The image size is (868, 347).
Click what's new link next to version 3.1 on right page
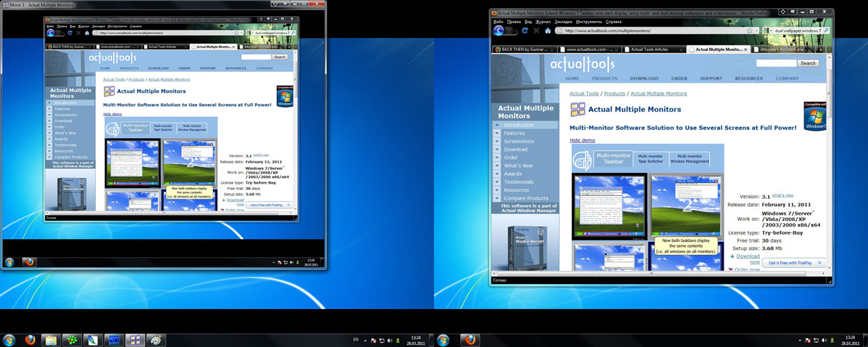pos(783,195)
